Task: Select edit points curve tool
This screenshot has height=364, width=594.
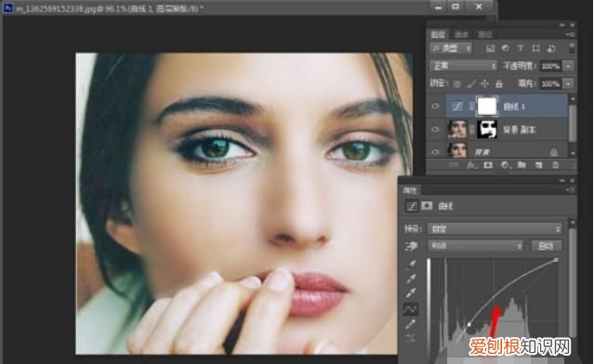Action: pos(411,309)
